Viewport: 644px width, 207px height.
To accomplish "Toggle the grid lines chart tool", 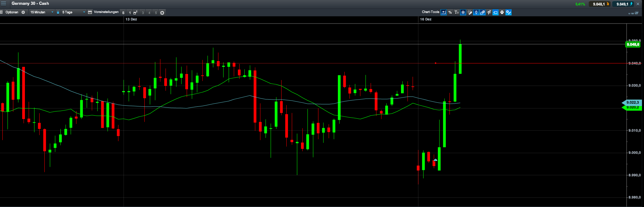I will tap(463, 12).
